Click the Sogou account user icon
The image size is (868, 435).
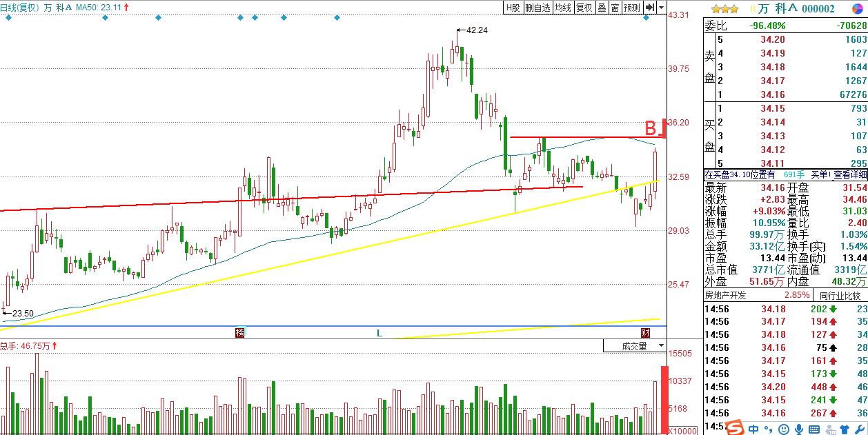pos(829,429)
